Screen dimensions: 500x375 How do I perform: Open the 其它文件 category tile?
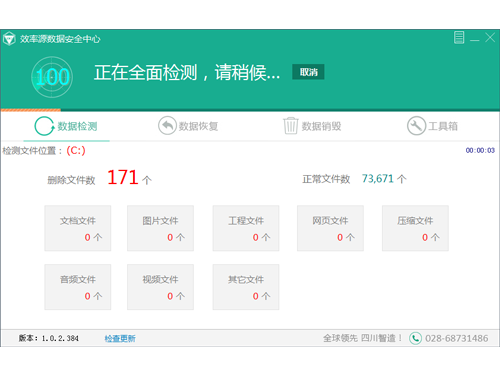coord(246,287)
